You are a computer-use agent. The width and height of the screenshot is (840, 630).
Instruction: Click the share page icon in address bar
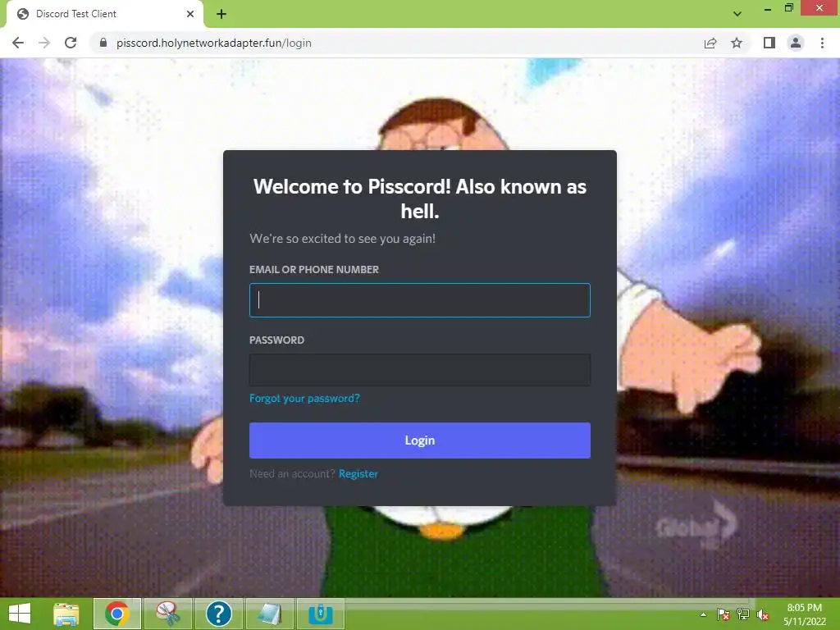tap(710, 43)
